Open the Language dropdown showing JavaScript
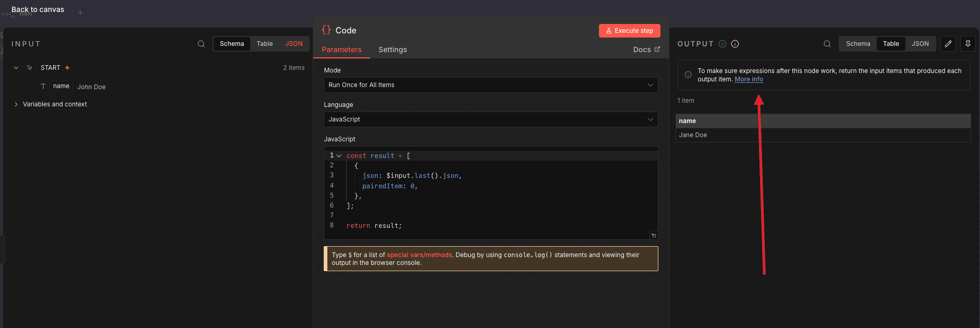Screen dimensions: 980x328 (x=491, y=119)
